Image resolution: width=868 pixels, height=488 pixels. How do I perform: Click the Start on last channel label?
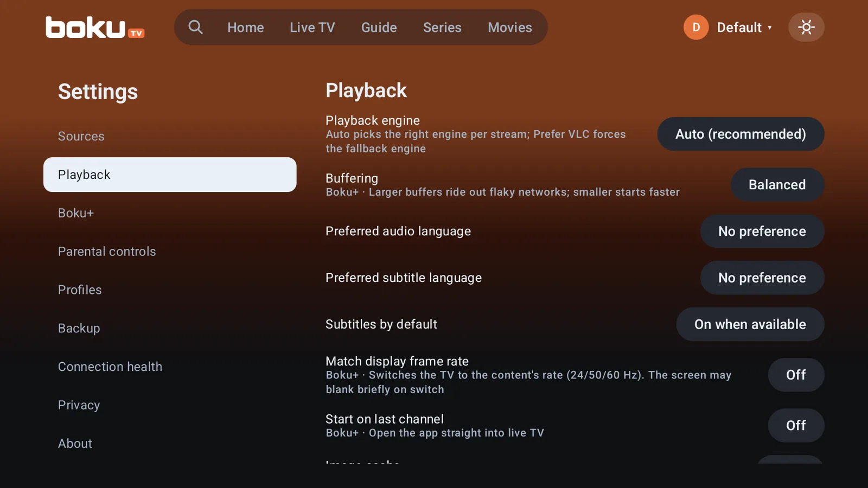(x=385, y=419)
